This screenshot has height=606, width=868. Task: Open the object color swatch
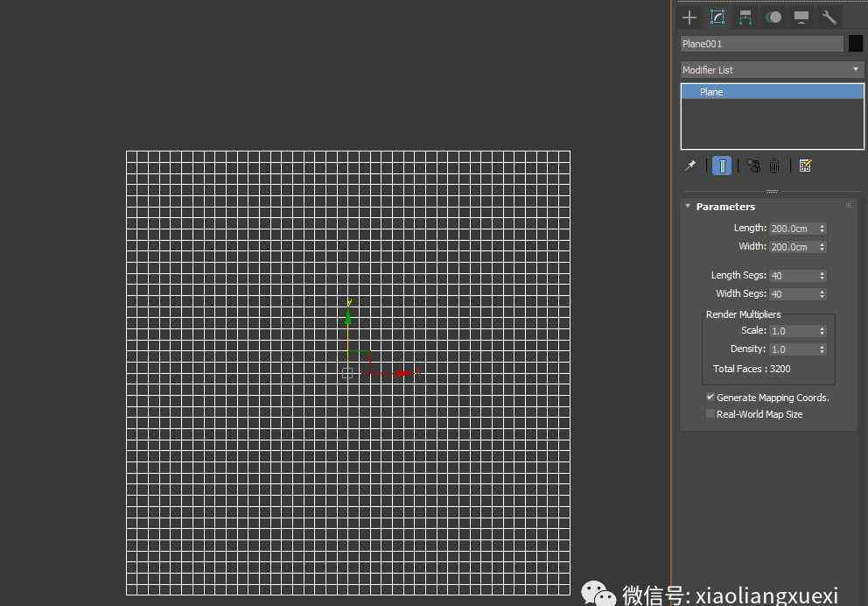(x=855, y=44)
